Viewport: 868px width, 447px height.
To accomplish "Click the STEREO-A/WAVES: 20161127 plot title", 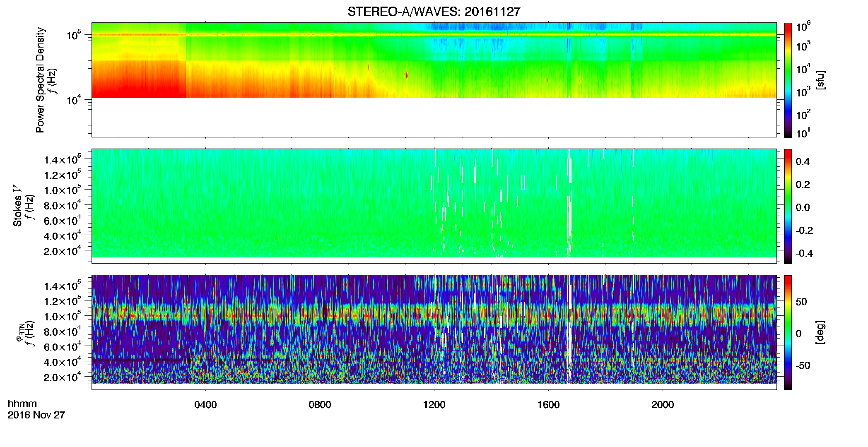I will (x=434, y=12).
